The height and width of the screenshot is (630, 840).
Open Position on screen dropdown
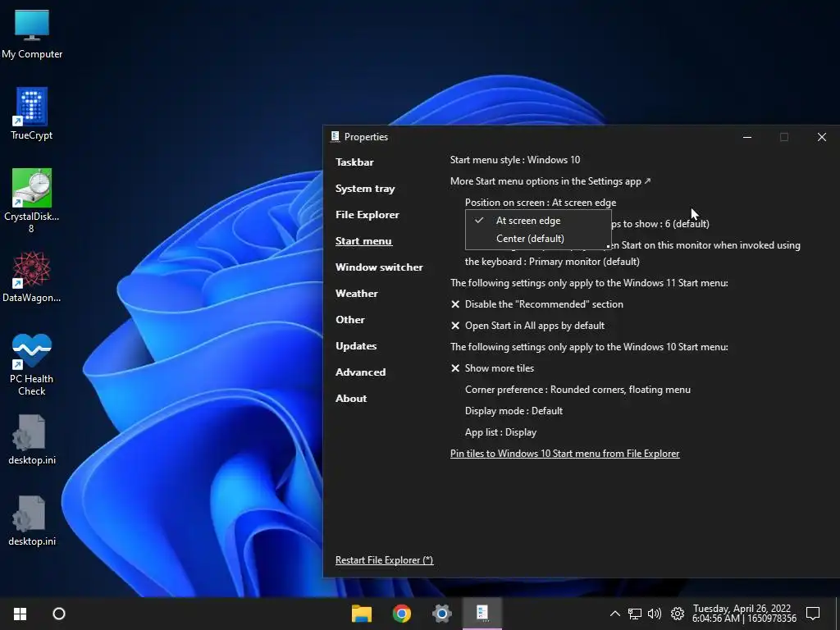[x=541, y=203]
